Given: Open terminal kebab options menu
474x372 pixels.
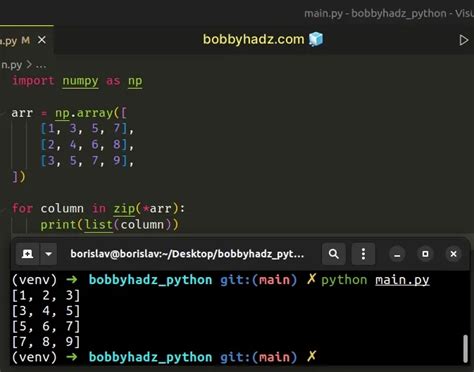Looking at the screenshot, I should pos(363,254).
